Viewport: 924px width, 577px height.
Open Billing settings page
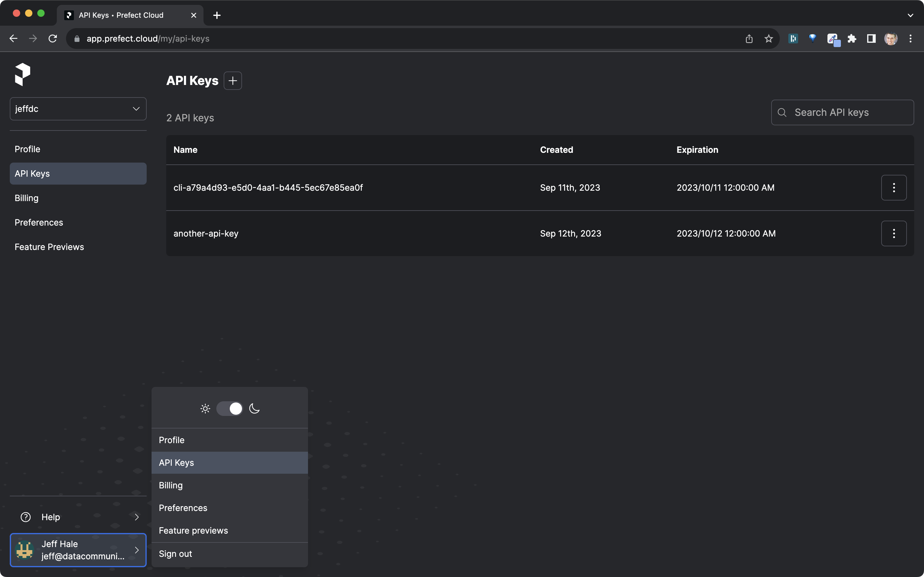click(171, 485)
